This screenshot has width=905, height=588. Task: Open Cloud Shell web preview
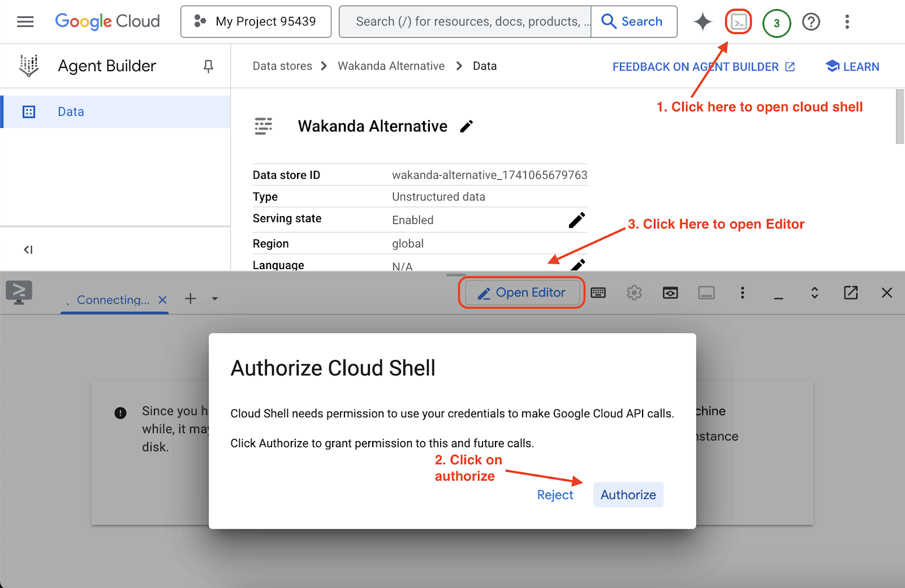[x=670, y=293]
